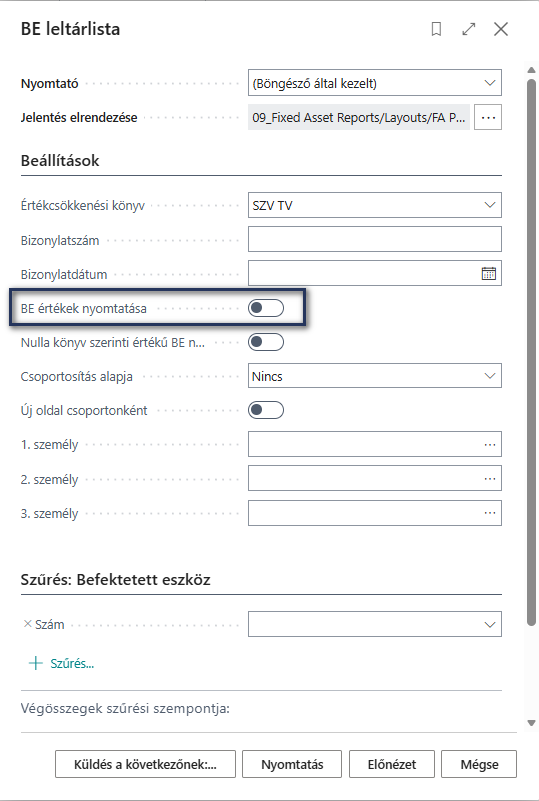Viewport: 539px width, 801px height.
Task: Remove the Szám filter with the X icon
Action: tap(28, 624)
